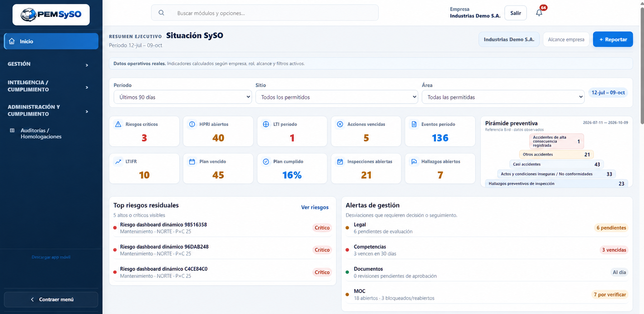The width and height of the screenshot is (644, 314).
Task: Click the Plan vencido calendar icon
Action: coord(192,161)
